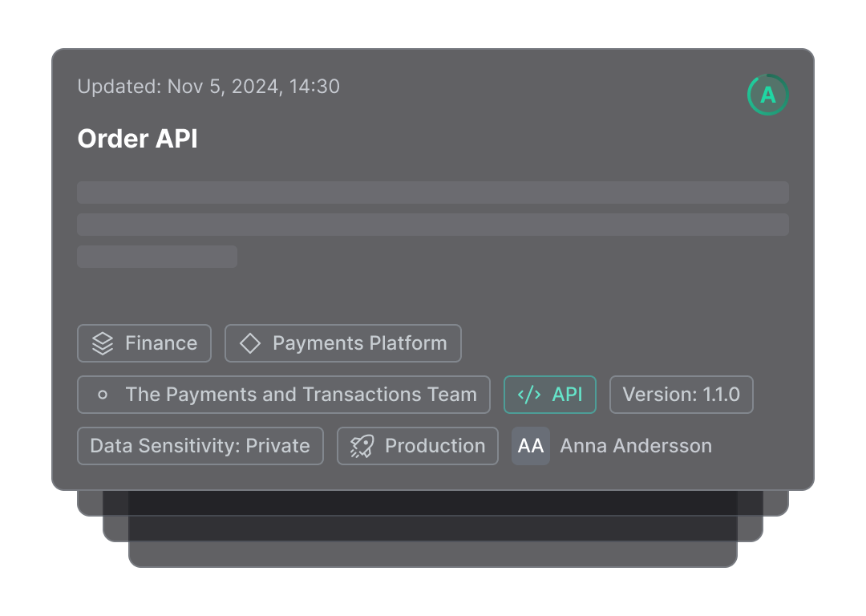Click the first description placeholder line
866x616 pixels.
[x=433, y=192]
